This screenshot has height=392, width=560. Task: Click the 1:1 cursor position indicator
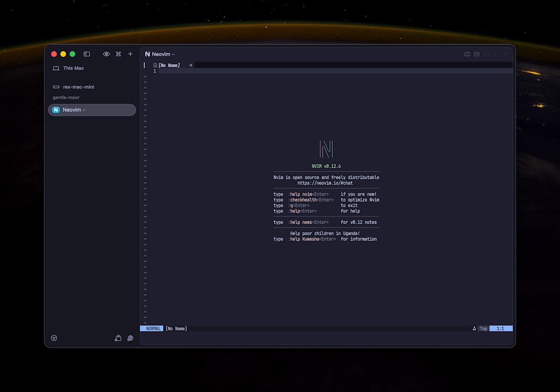click(x=501, y=329)
